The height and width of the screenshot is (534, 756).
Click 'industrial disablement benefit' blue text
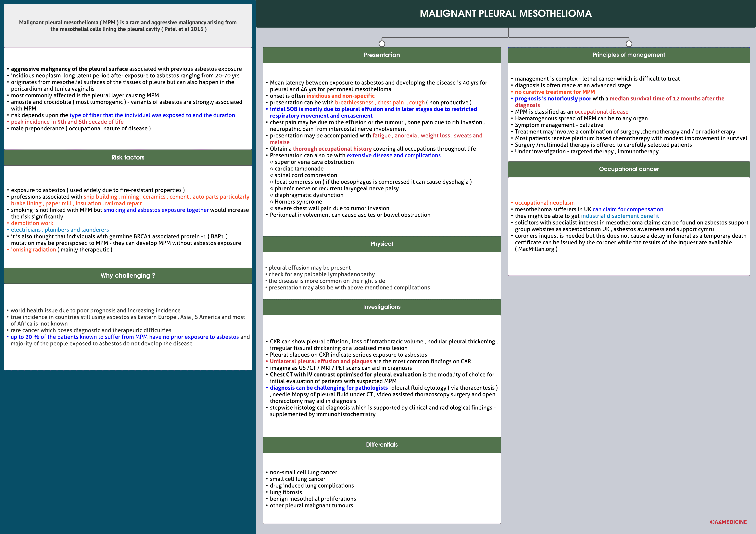tap(620, 216)
